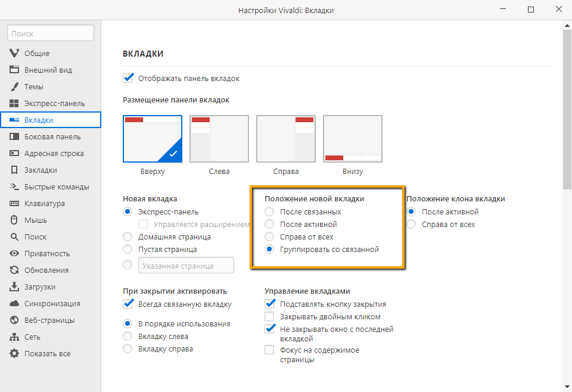This screenshot has height=392, width=572.
Task: Select Внизу tab bar placement thumbnail
Action: (x=353, y=139)
